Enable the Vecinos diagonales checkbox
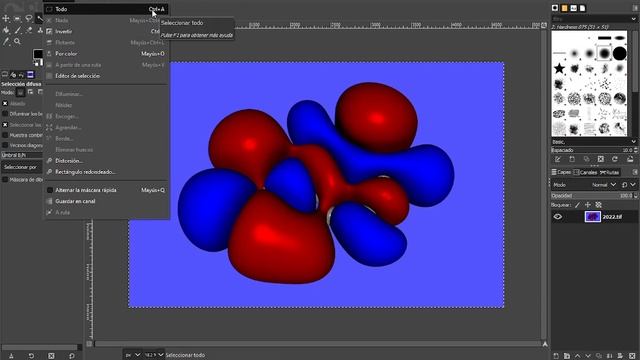The image size is (640, 360). pos(5,145)
